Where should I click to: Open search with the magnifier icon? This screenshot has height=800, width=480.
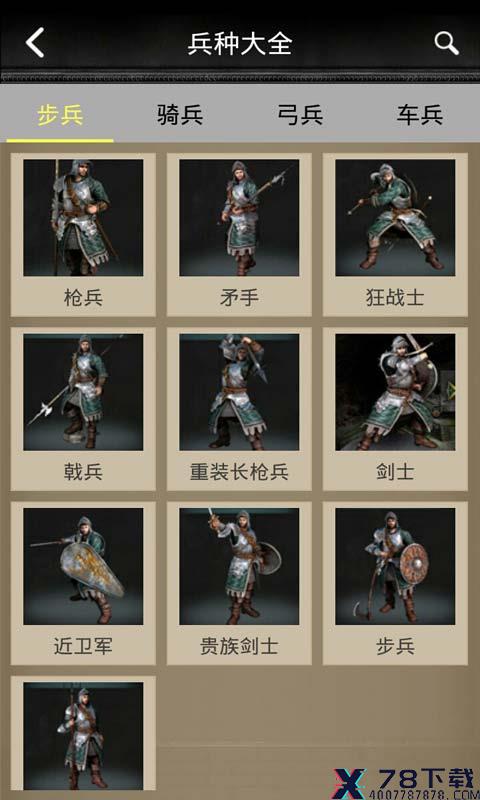(x=446, y=43)
